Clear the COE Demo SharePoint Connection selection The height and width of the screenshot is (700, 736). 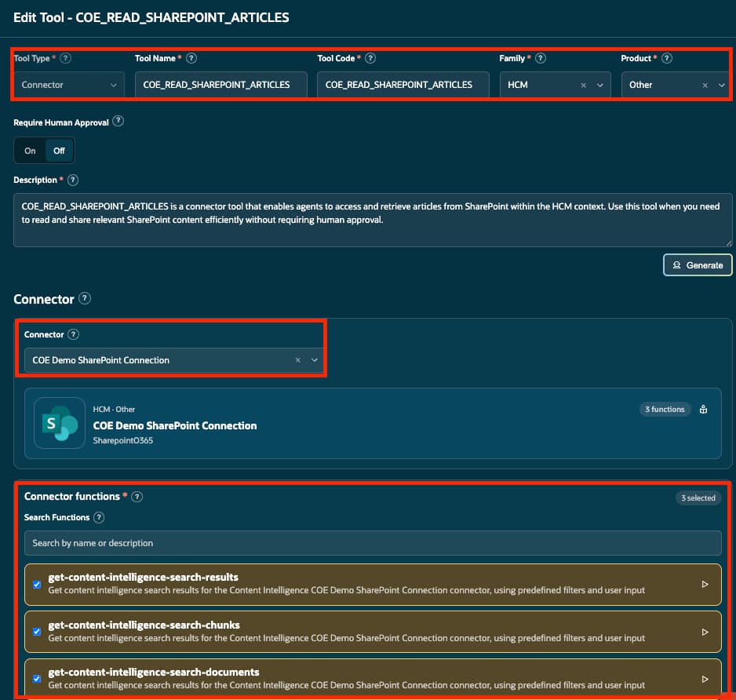(x=297, y=360)
